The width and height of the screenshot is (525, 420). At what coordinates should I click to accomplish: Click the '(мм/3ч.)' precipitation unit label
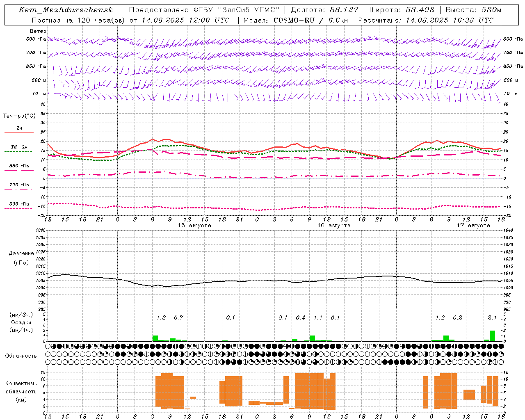[x=21, y=315]
